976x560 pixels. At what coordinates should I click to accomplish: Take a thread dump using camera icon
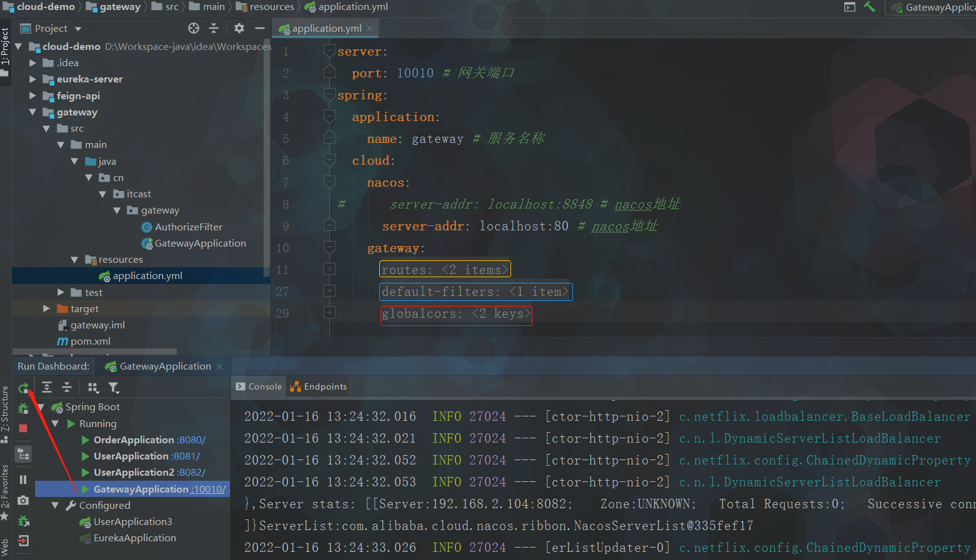pos(23,500)
